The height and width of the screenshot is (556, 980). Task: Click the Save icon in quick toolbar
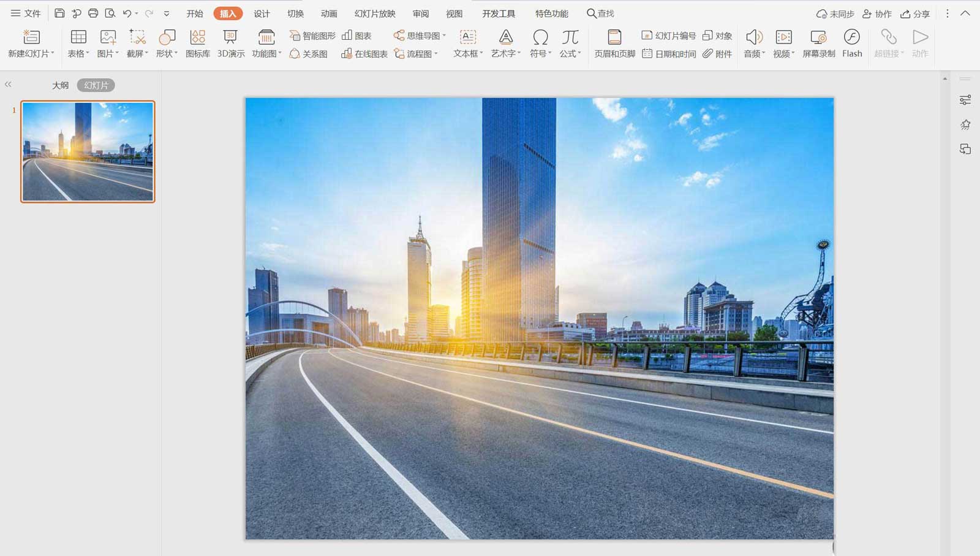59,13
